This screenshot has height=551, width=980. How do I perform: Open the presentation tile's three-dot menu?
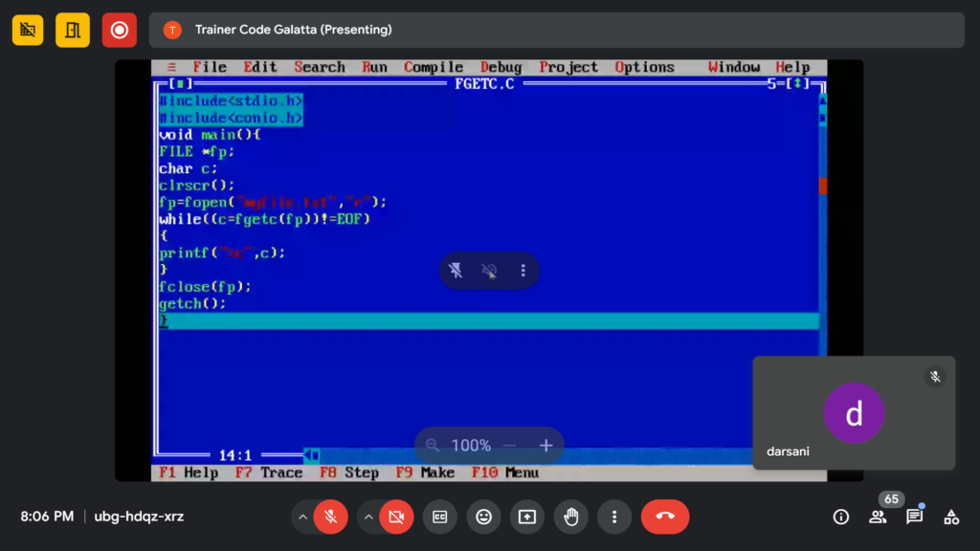pos(523,271)
